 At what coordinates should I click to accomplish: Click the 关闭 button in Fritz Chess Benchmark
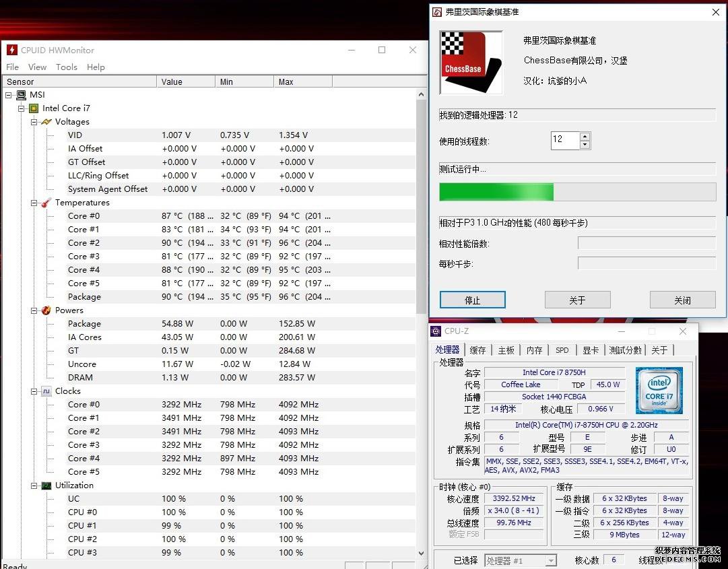pos(682,300)
